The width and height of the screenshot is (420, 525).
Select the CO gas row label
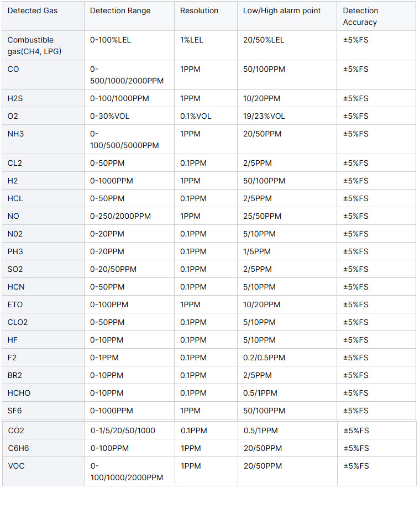point(43,75)
